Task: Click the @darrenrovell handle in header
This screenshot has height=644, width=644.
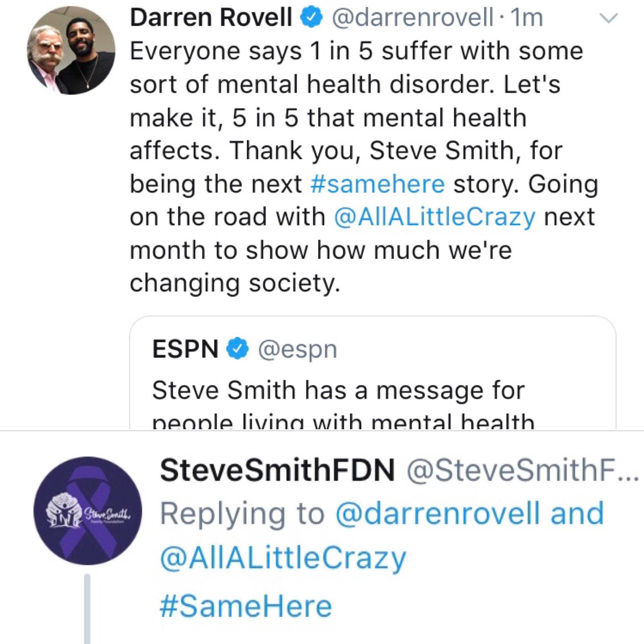Action: pyautogui.click(x=412, y=18)
